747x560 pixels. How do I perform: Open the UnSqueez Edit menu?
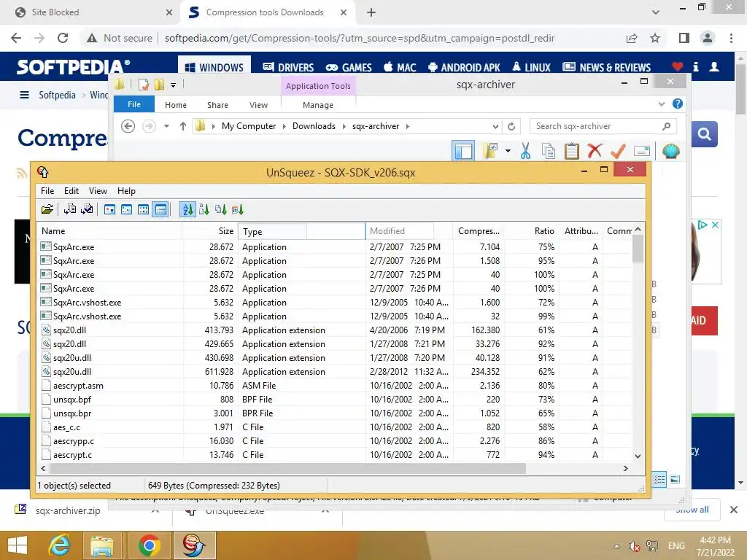coord(71,191)
